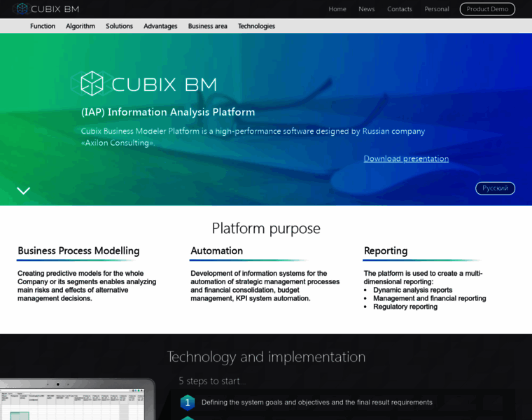This screenshot has height=420, width=532.
Task: Jump to the Advantages section
Action: pos(160,26)
